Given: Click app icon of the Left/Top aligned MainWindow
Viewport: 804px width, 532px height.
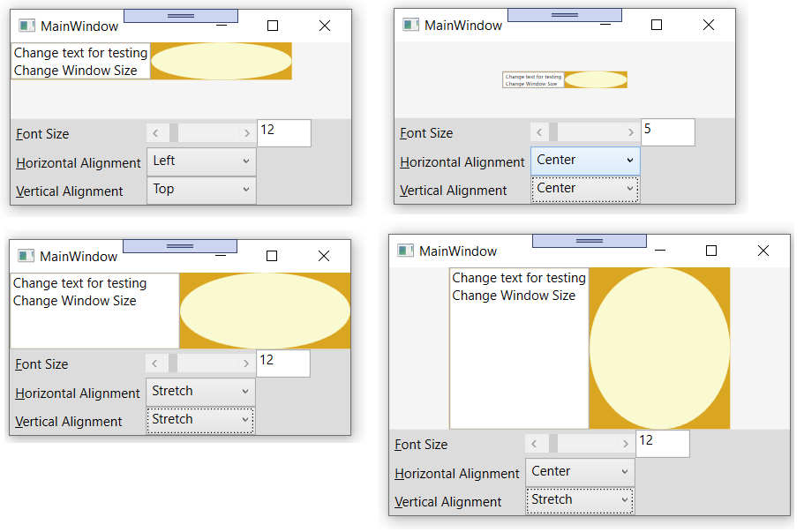Looking at the screenshot, I should (27, 26).
